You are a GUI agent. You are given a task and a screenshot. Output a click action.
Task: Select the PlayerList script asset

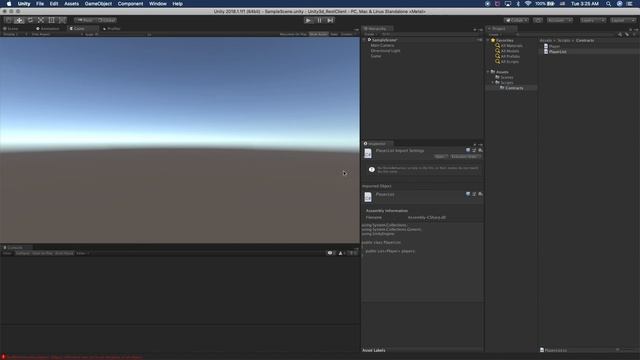pos(557,51)
